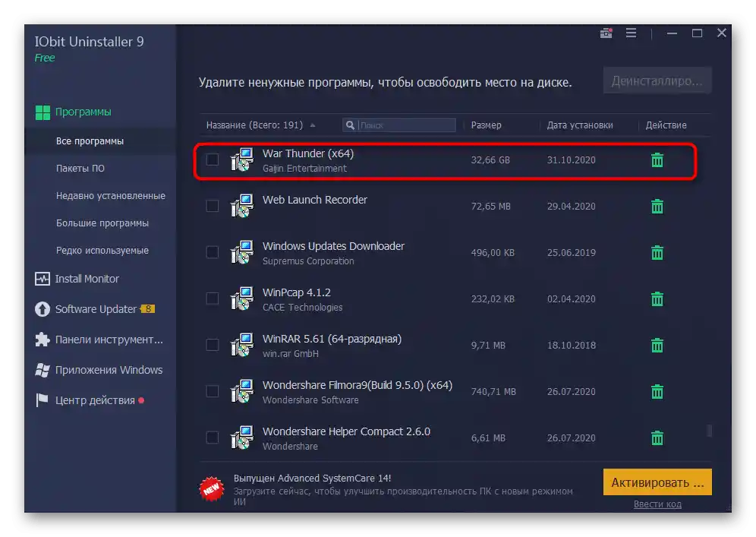Viewport: 756px width, 537px height.
Task: Click the 740,71 MB size value
Action: point(493,391)
